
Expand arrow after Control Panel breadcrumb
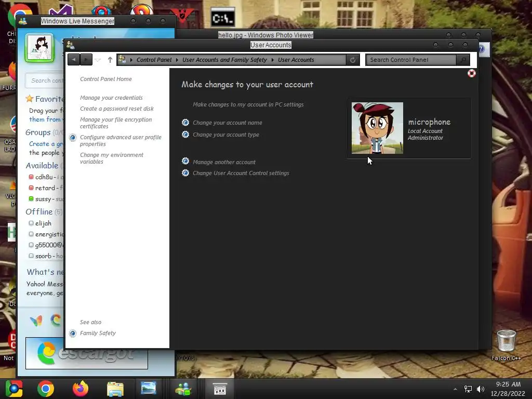[177, 60]
